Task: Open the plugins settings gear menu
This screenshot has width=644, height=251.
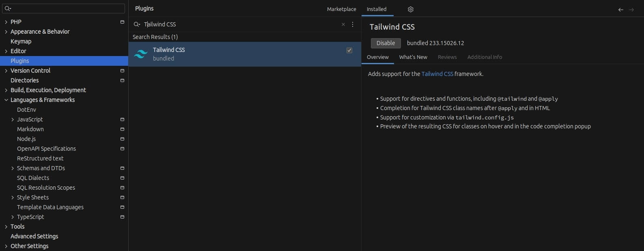Action: click(x=410, y=9)
